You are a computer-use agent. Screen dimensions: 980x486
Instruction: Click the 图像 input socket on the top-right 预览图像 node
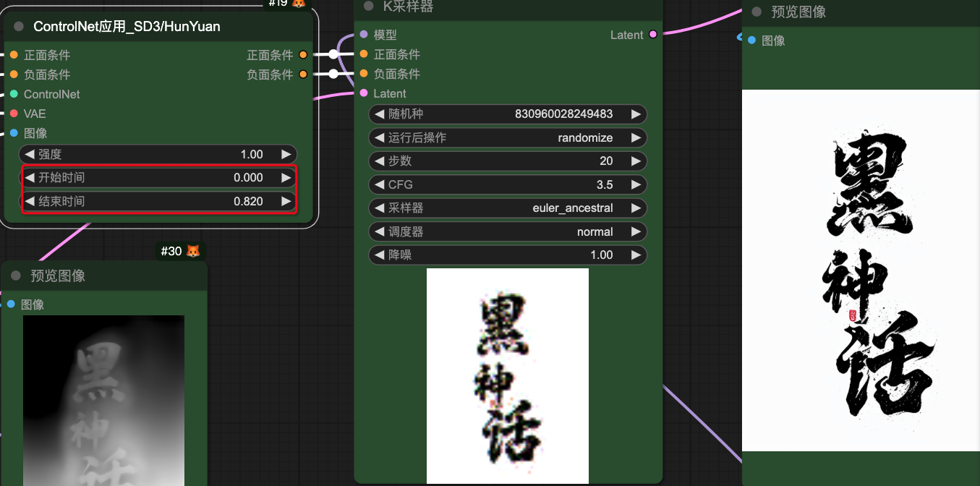click(752, 40)
